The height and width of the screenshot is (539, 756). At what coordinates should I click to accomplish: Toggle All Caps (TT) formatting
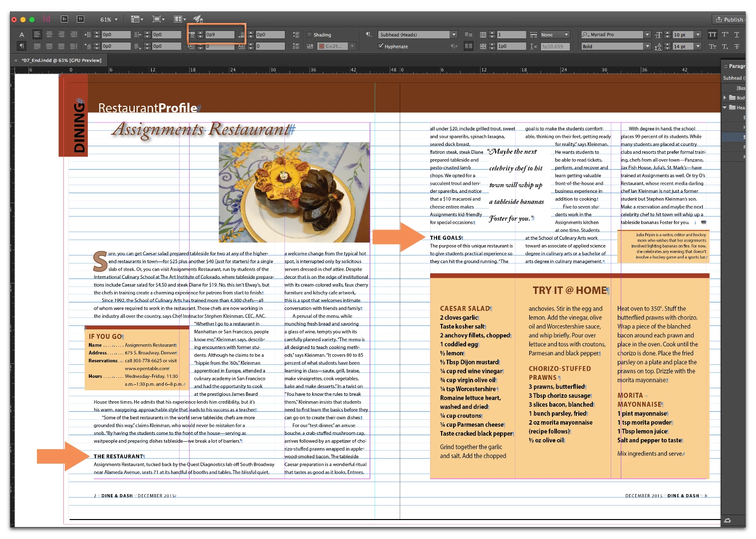tap(712, 34)
